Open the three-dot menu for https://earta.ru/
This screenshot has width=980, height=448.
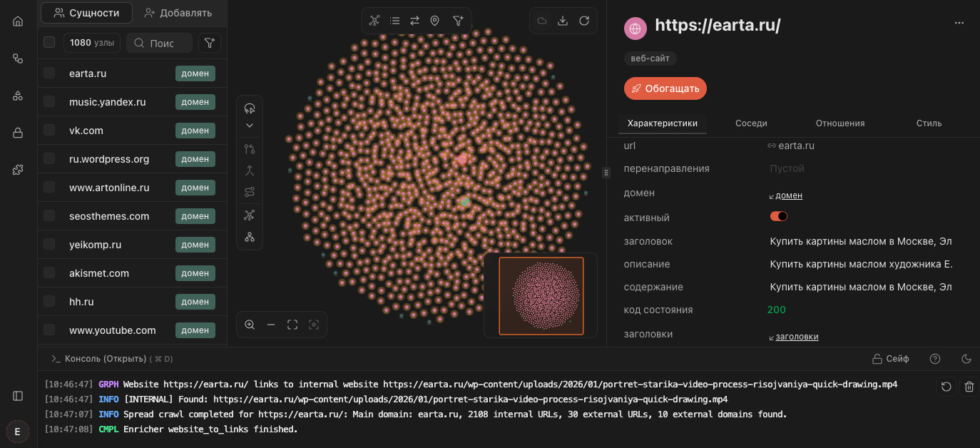point(959,23)
